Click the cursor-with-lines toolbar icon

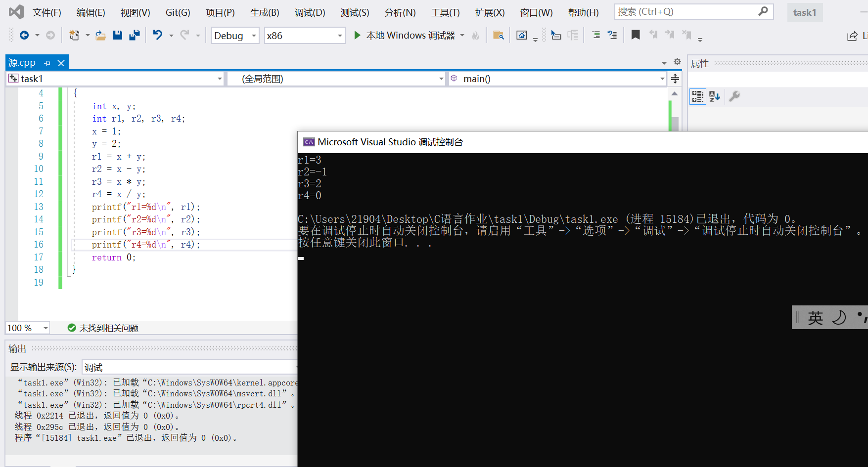point(556,35)
